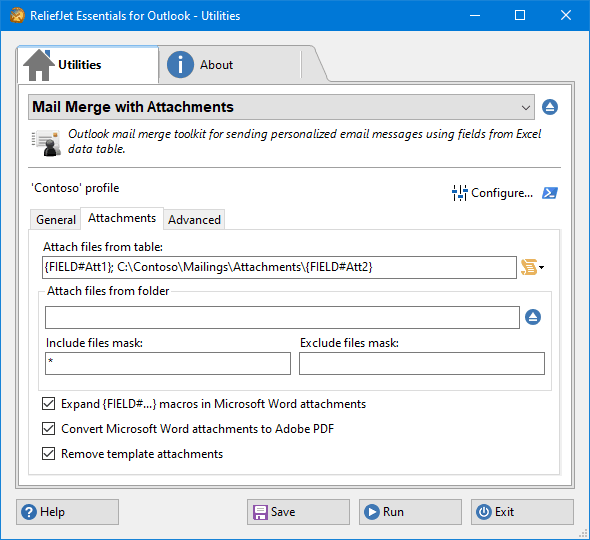Click the Save button
Viewport: 590px width, 540px height.
[x=298, y=512]
